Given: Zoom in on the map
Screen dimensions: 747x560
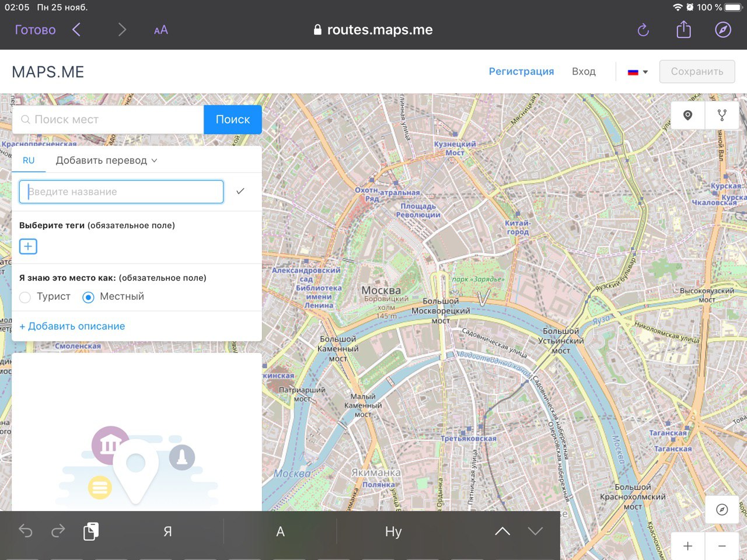Looking at the screenshot, I should coord(687,546).
